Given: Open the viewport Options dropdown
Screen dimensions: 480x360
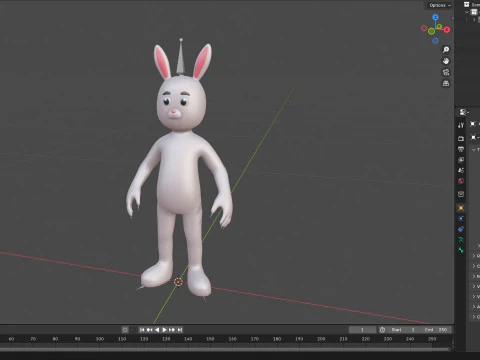Looking at the screenshot, I should pos(440,5).
